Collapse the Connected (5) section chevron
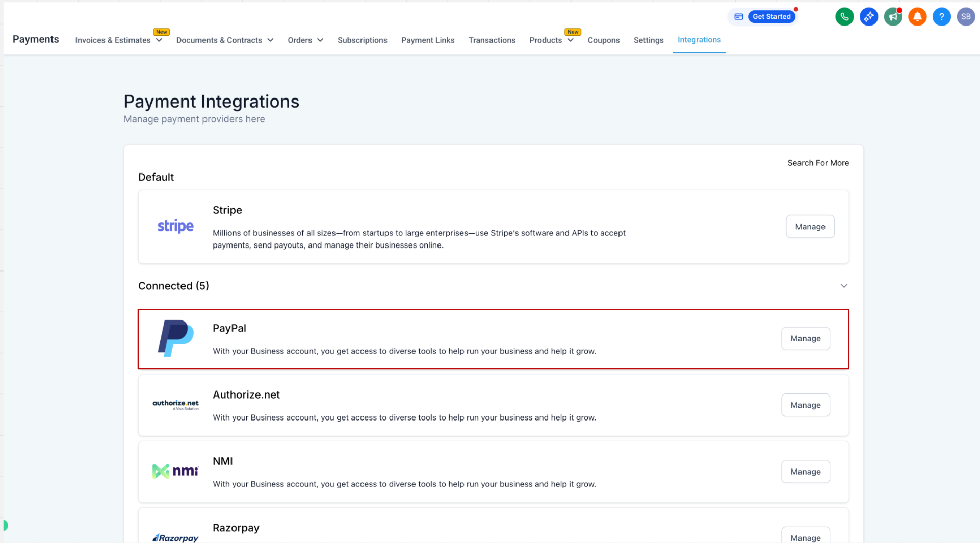980x543 pixels. (844, 286)
